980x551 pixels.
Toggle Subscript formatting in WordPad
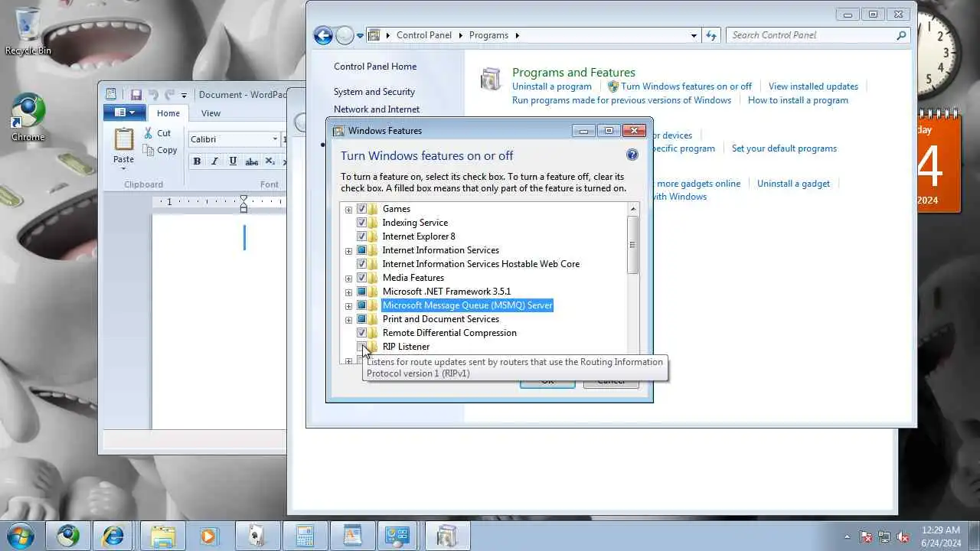pyautogui.click(x=269, y=161)
